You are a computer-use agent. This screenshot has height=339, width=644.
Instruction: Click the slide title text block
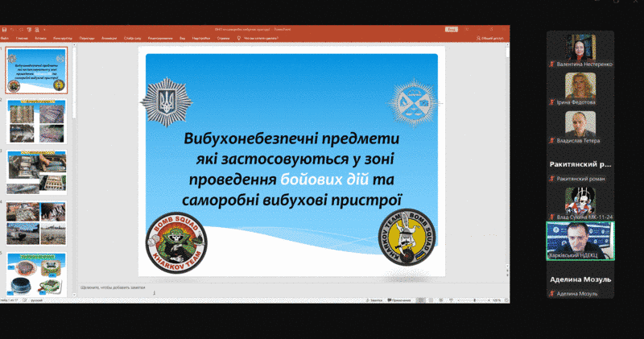(x=291, y=169)
